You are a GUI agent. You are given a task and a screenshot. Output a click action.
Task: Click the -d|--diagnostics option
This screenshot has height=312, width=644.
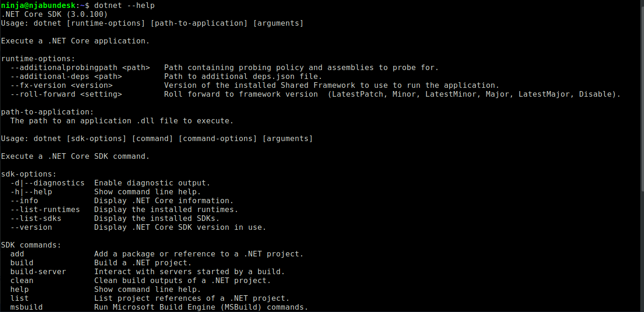(47, 183)
